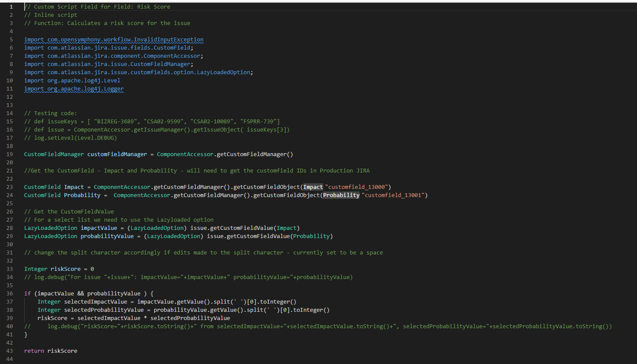Image resolution: width=637 pixels, height=364 pixels.
Task: Click the selectedImpactValue assignment line
Action: (x=167, y=302)
